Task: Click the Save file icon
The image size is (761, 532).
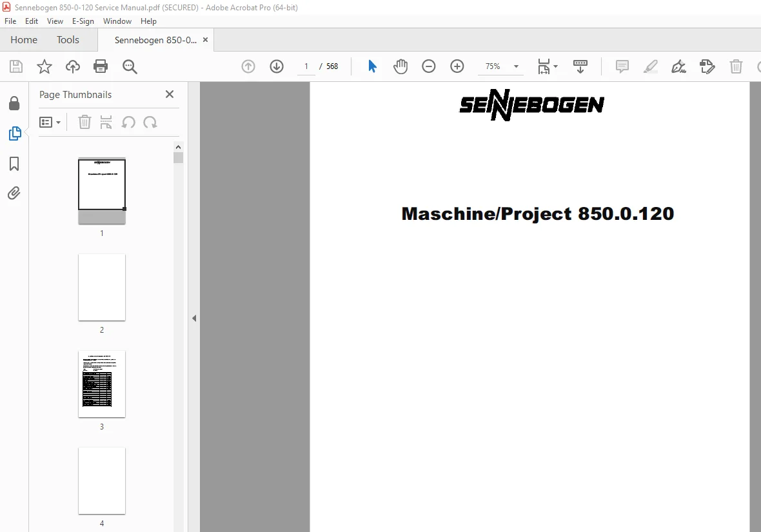Action: [16, 66]
